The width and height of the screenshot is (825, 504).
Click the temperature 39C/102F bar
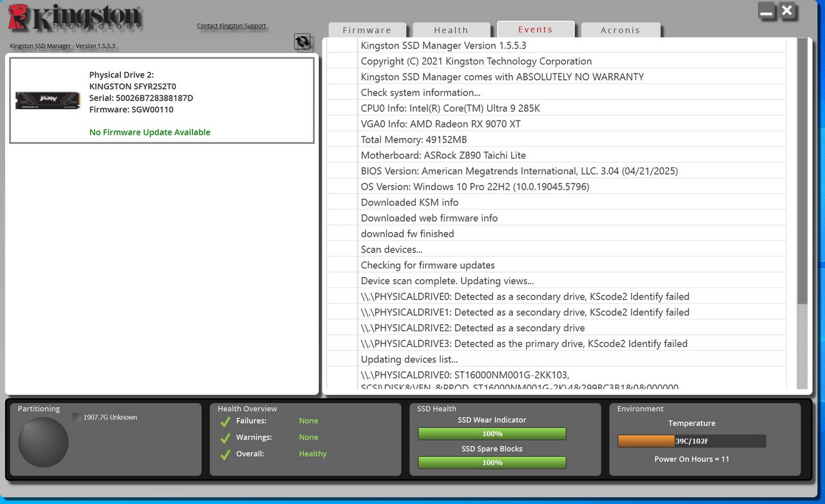point(692,441)
